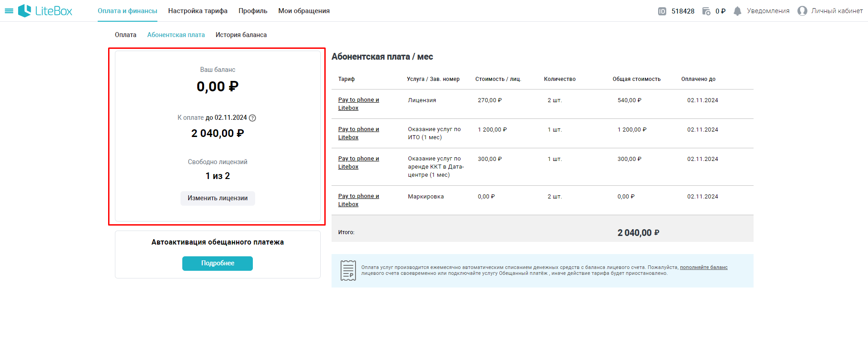Click the пополняйте баланс link
Screen dimensions: 868x363
coord(704,268)
